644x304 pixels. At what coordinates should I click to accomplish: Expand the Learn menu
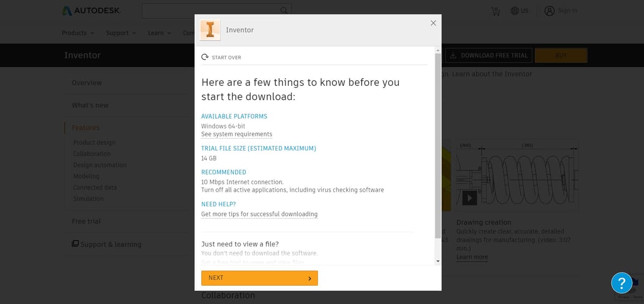click(159, 33)
